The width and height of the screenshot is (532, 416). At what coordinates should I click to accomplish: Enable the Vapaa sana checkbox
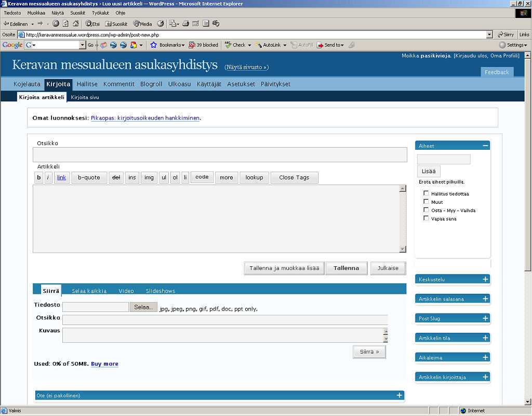[x=426, y=218]
